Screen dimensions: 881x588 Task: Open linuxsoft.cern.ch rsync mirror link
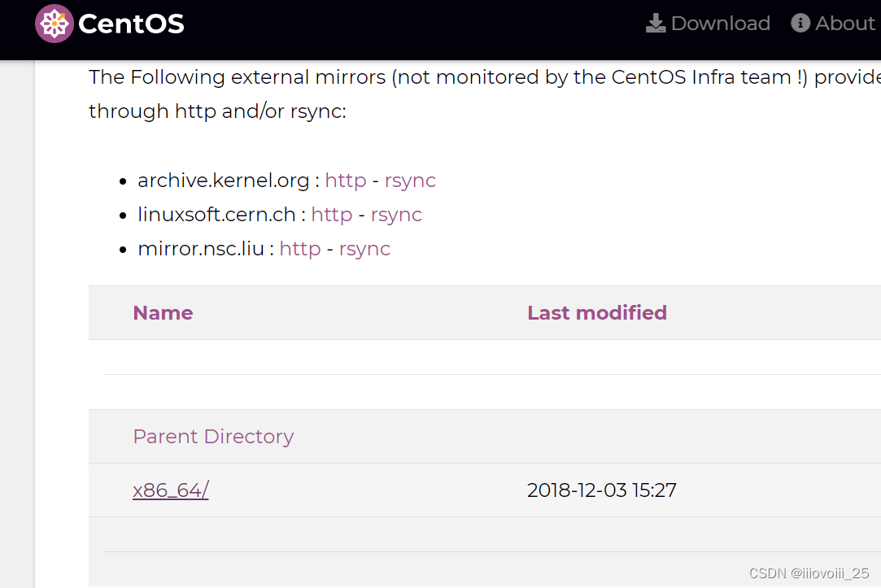tap(396, 215)
